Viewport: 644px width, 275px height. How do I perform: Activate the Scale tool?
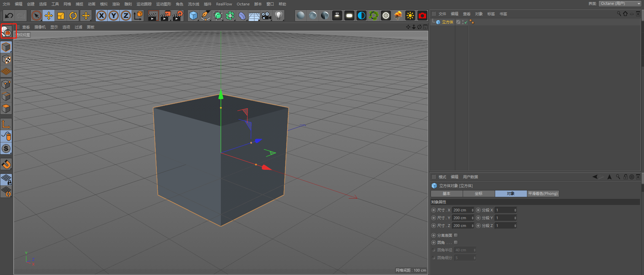[61, 16]
